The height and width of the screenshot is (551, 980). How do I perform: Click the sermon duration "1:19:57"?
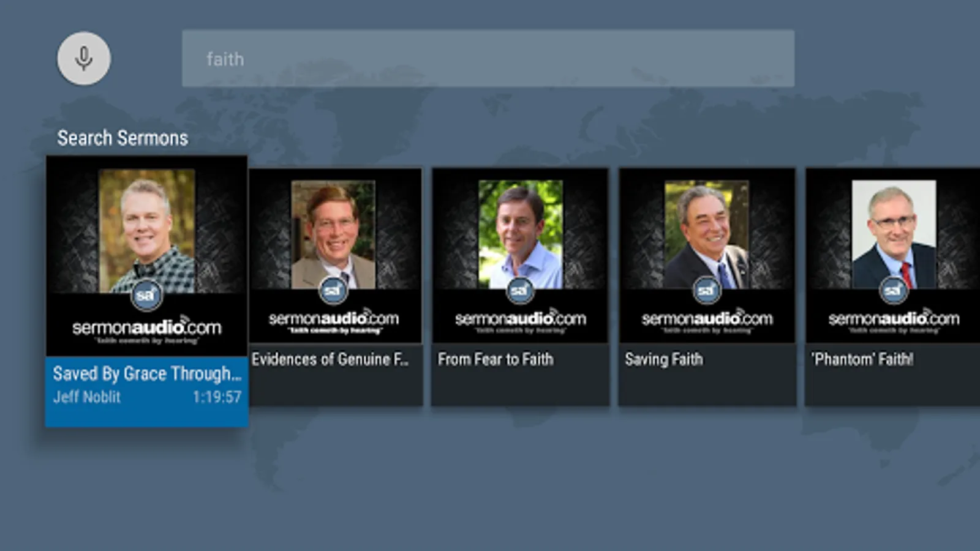(217, 397)
